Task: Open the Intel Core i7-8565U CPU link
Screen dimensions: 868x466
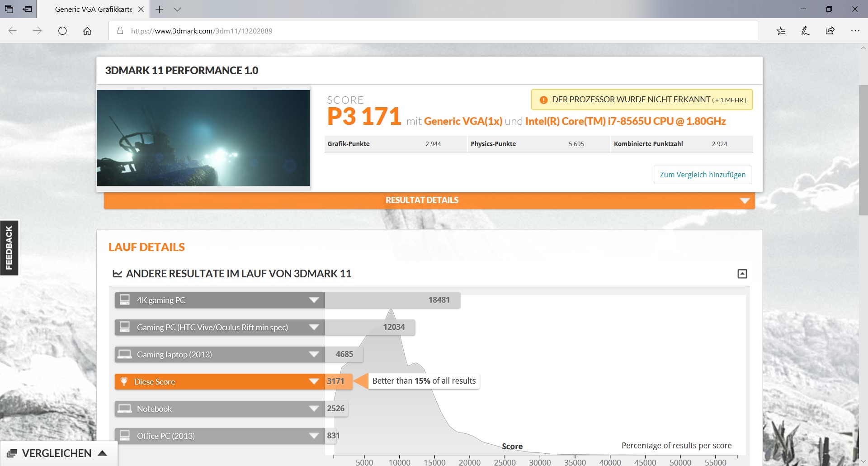Action: 625,121
